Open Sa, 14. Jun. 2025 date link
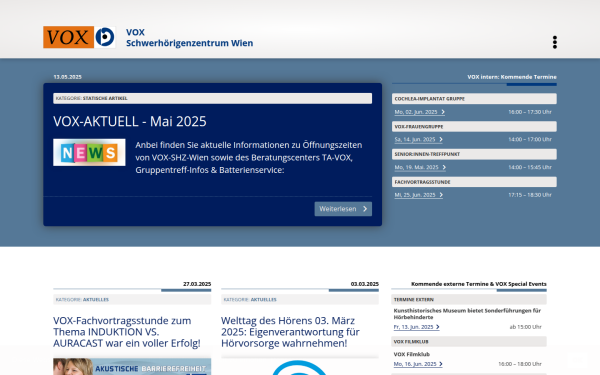The width and height of the screenshot is (600, 375). [x=419, y=140]
